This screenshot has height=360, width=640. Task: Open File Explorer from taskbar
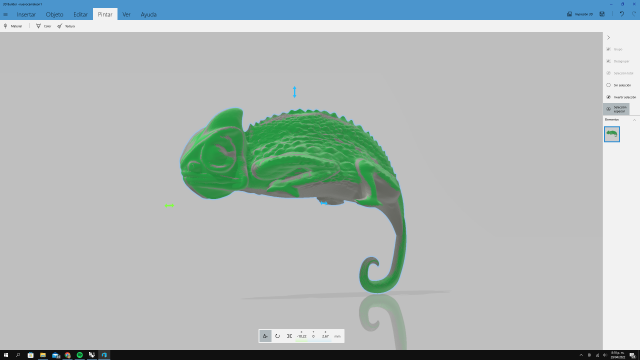tap(42, 355)
